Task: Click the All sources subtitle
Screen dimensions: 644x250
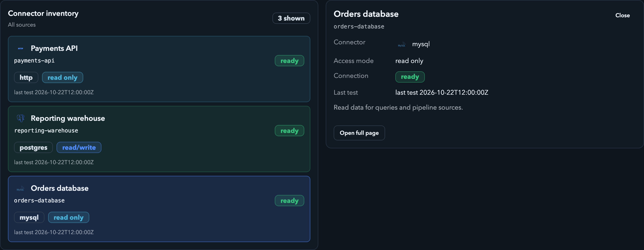Action: pyautogui.click(x=22, y=25)
